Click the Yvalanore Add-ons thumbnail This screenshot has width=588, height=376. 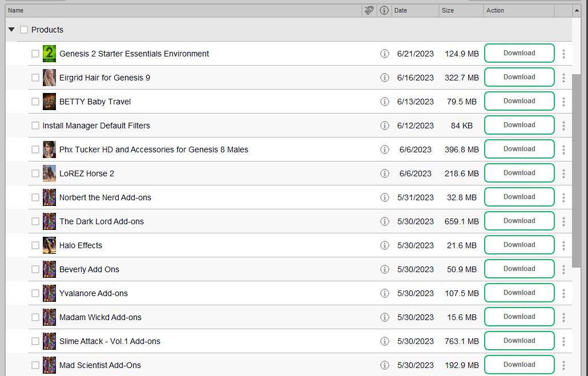coord(50,293)
